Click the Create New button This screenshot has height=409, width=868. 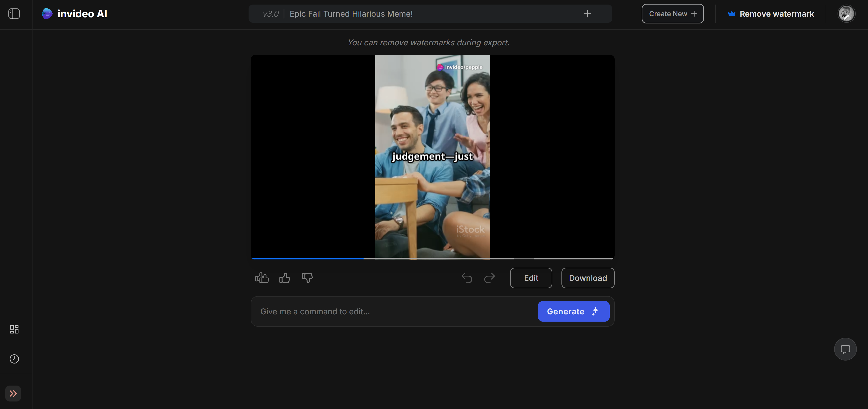click(x=673, y=13)
